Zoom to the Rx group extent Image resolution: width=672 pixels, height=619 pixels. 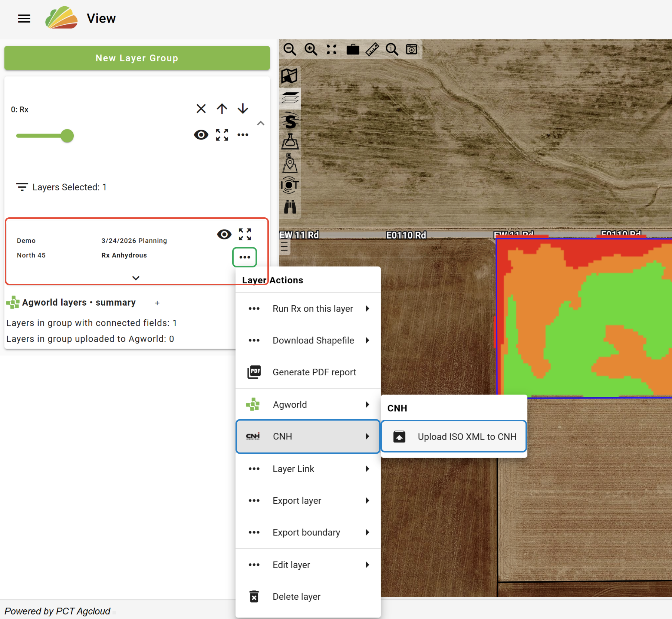(x=222, y=135)
